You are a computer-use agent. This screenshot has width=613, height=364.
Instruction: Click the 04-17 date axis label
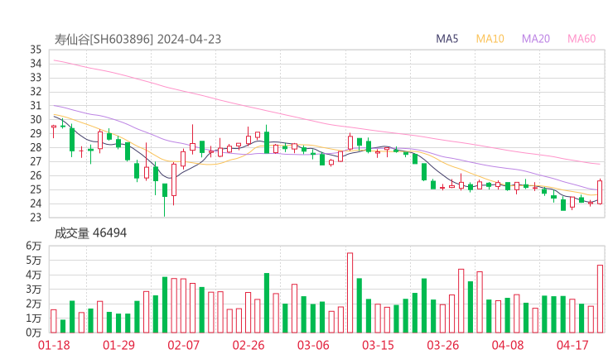[572, 345]
